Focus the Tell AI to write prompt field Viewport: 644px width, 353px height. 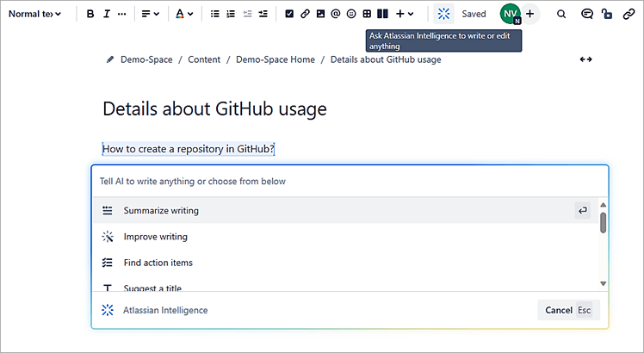[x=350, y=181]
